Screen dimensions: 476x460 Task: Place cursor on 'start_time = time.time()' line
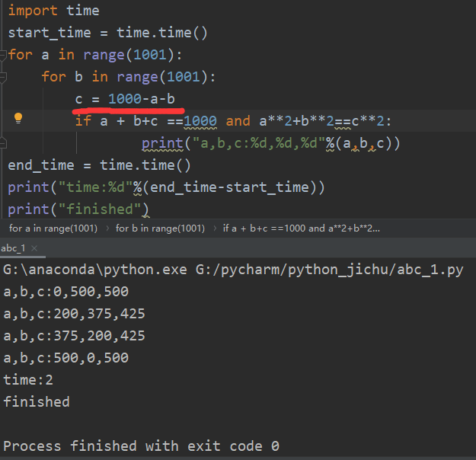click(108, 33)
